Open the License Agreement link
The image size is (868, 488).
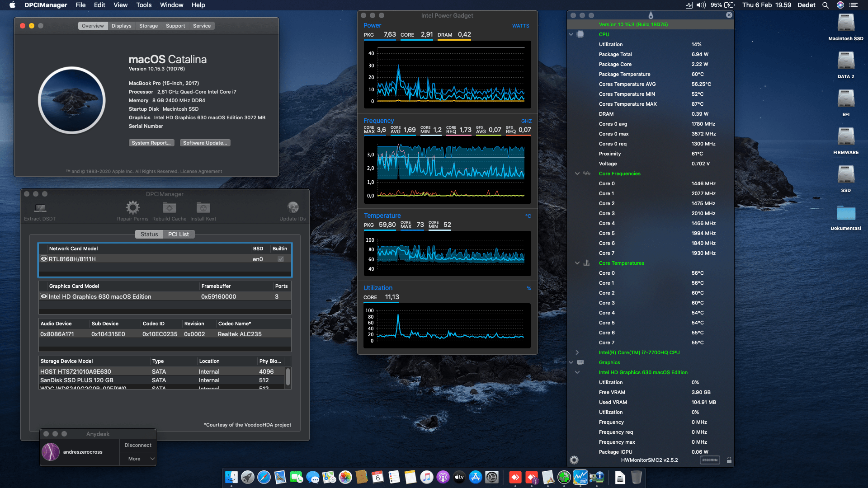(x=201, y=171)
